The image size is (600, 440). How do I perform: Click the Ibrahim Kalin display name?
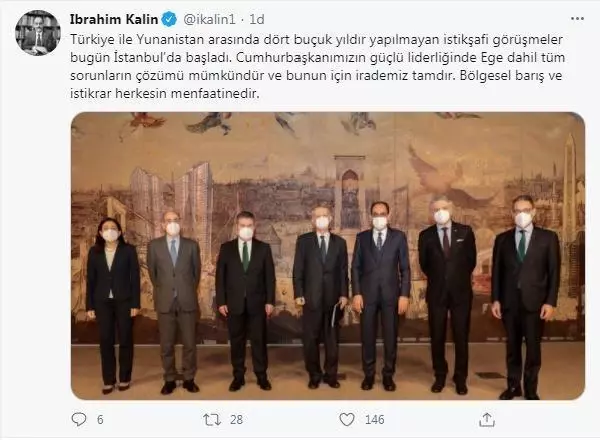pyautogui.click(x=114, y=19)
